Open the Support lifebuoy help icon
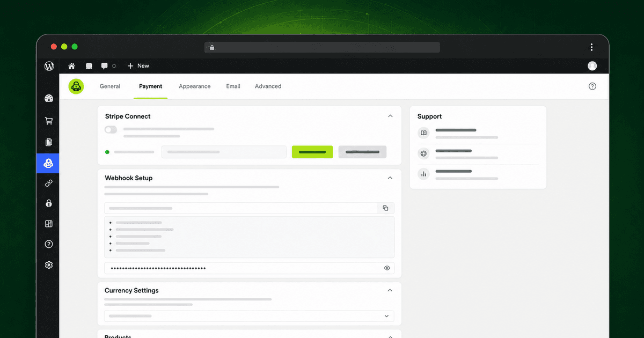This screenshot has height=338, width=644. [x=423, y=154]
